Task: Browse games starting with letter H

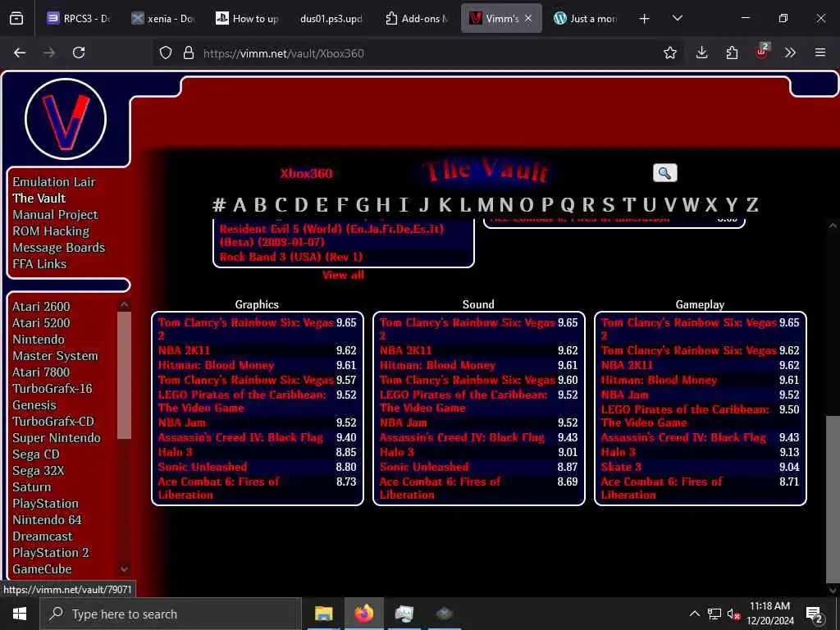Action: coord(382,204)
